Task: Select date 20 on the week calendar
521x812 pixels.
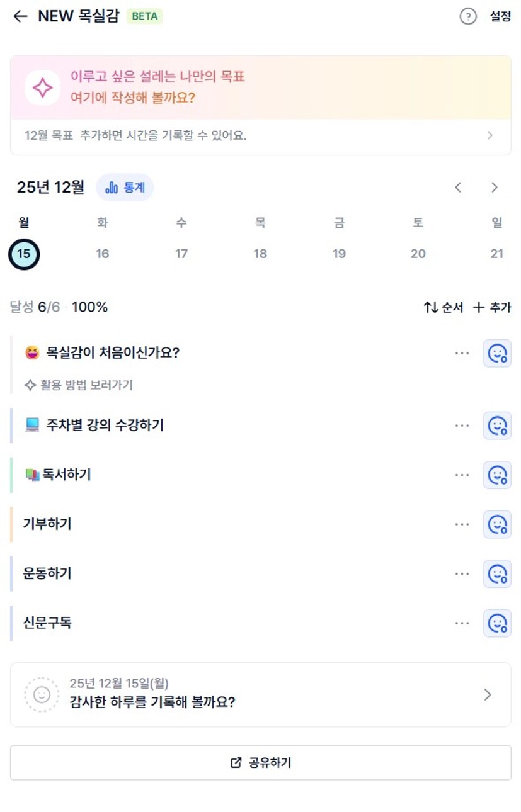Action: 418,254
